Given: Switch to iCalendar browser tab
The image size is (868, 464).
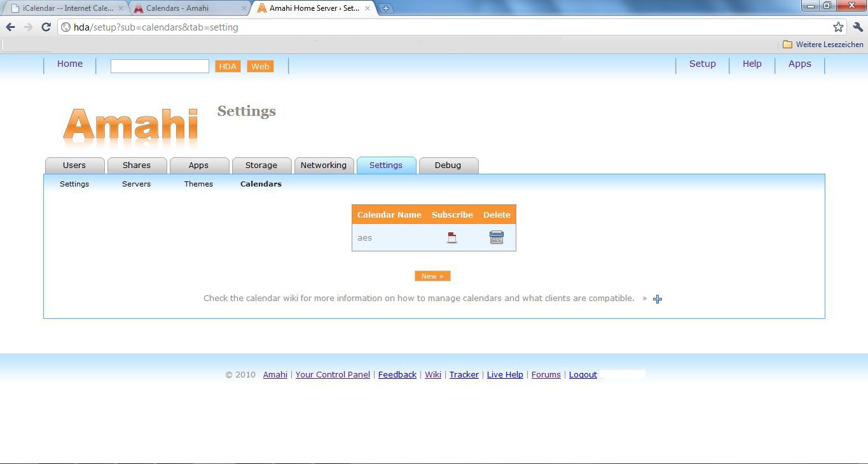Looking at the screenshot, I should 67,8.
